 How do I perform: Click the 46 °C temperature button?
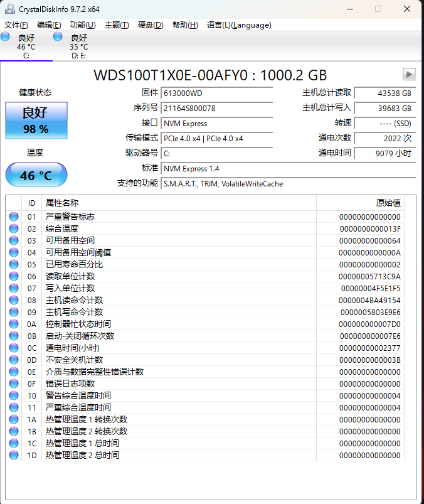pos(36,175)
